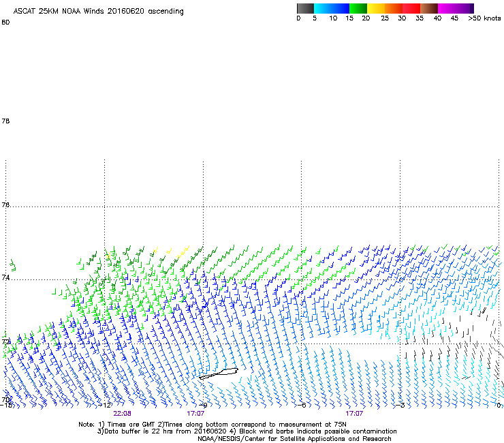Click the '72' latitude axis label
504x443 pixels.
[5, 341]
